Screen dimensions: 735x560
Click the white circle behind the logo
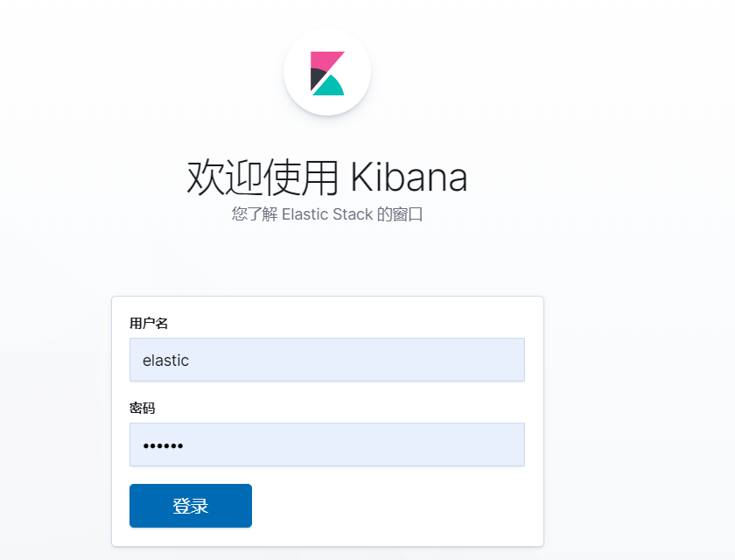353,96
